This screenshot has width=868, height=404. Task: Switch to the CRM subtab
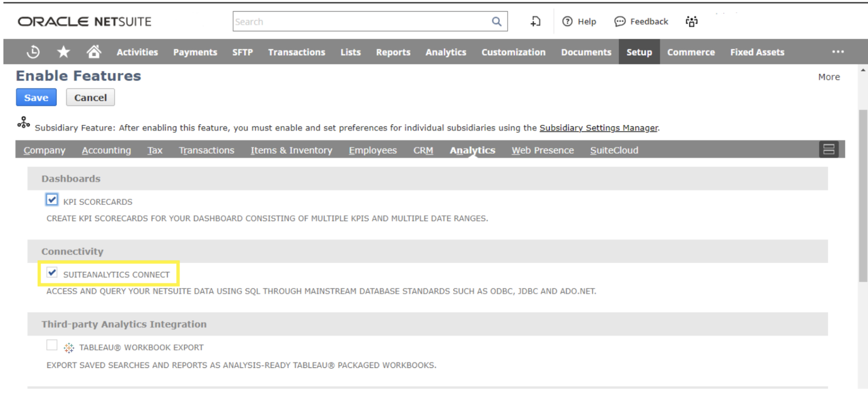[x=423, y=150]
